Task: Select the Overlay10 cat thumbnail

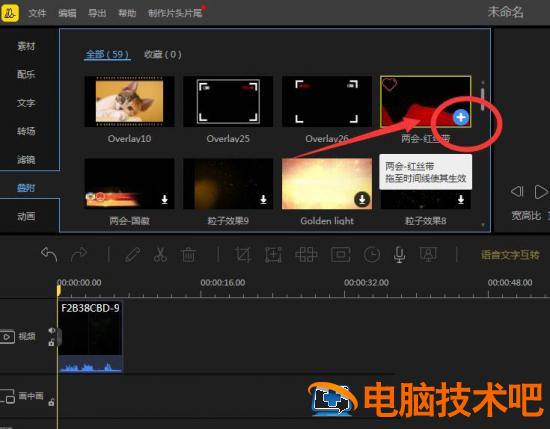Action: [129, 101]
